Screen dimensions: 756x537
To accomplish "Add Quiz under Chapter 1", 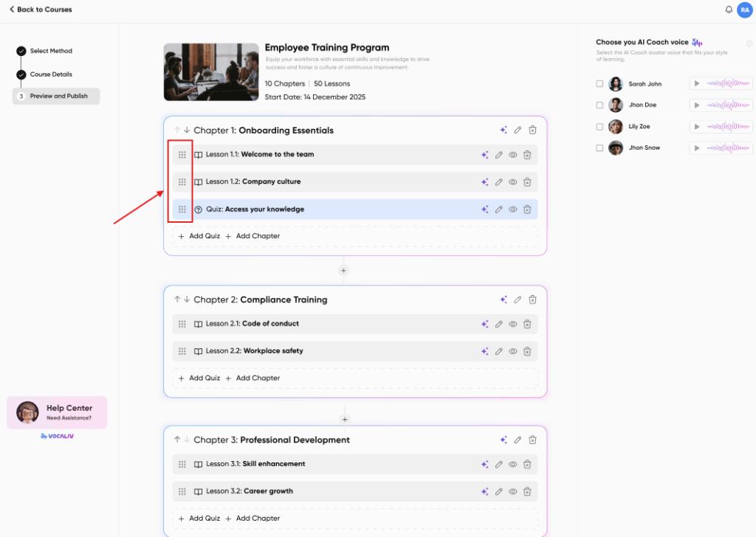I will pyautogui.click(x=199, y=236).
